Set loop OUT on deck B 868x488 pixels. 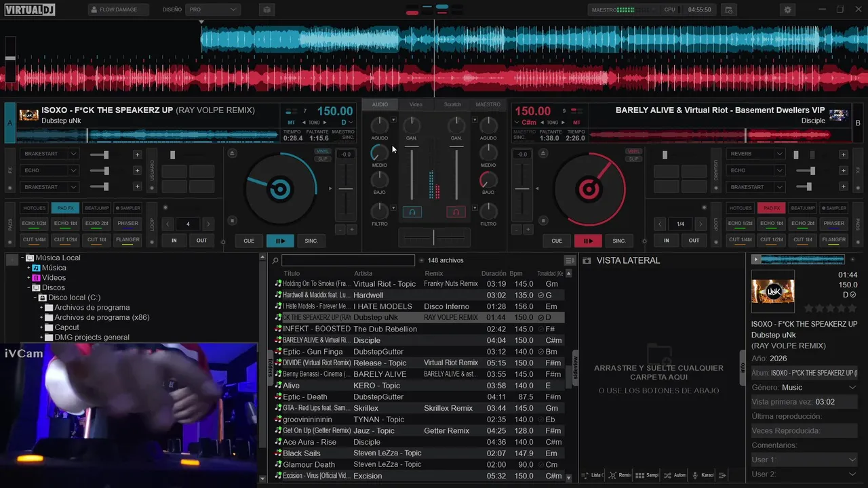(694, 241)
